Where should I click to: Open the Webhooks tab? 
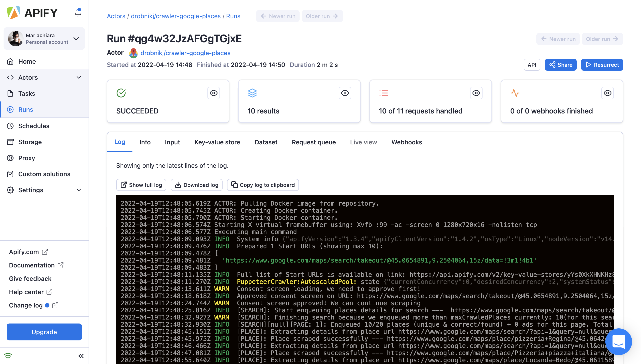point(407,142)
